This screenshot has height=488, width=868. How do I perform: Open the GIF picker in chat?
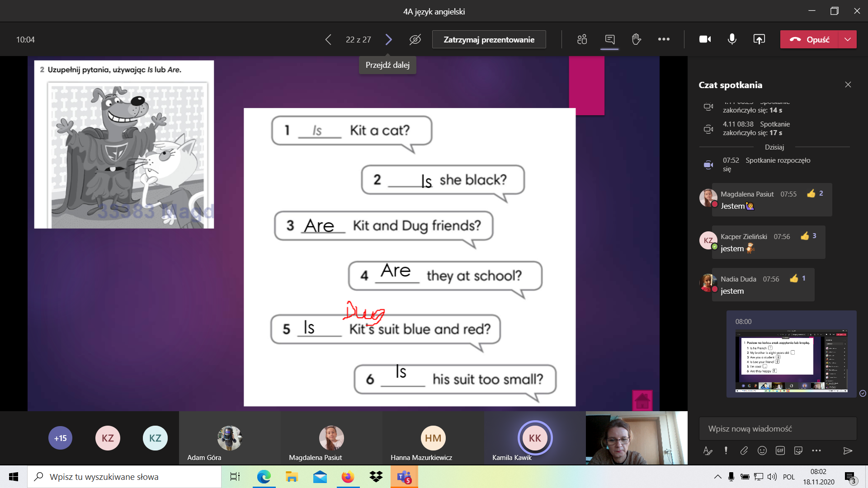(780, 450)
